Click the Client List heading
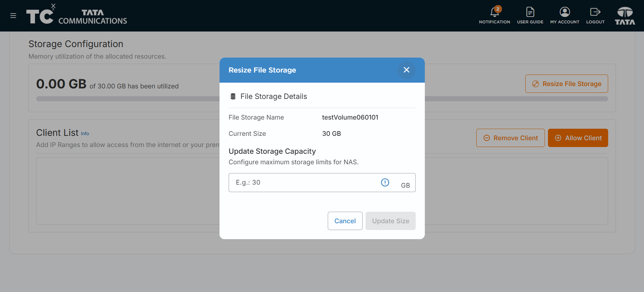This screenshot has height=292, width=644. [57, 132]
